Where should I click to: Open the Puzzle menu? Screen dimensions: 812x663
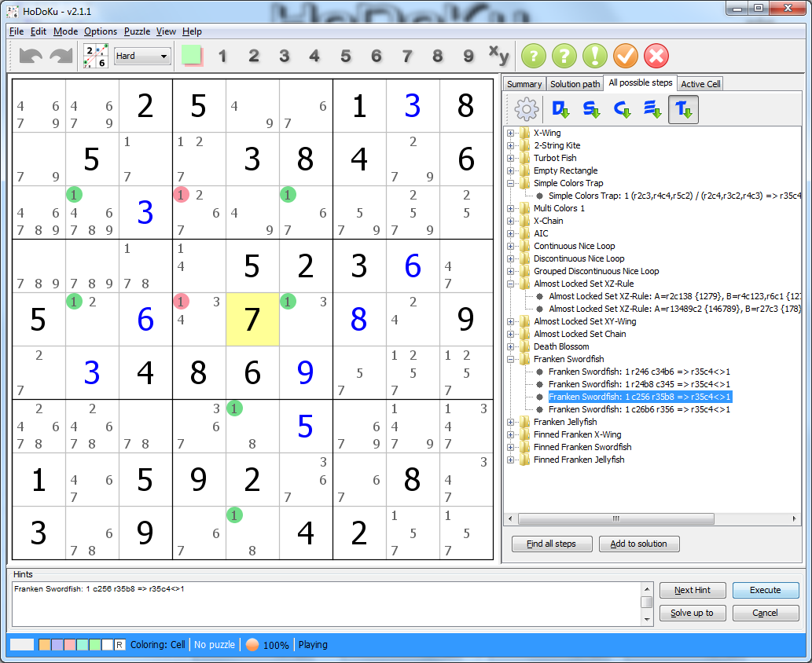click(x=137, y=31)
